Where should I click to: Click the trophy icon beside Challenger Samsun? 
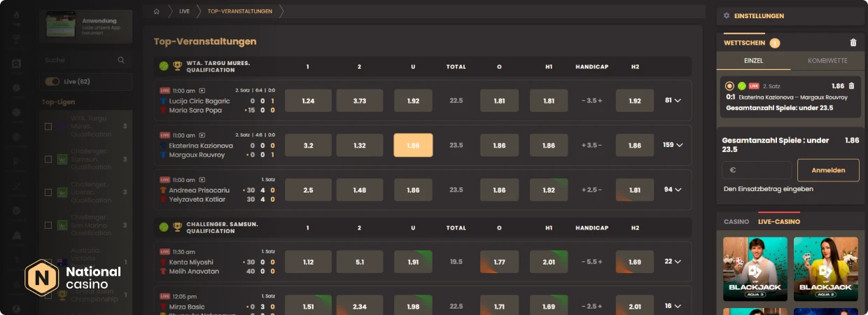click(178, 227)
